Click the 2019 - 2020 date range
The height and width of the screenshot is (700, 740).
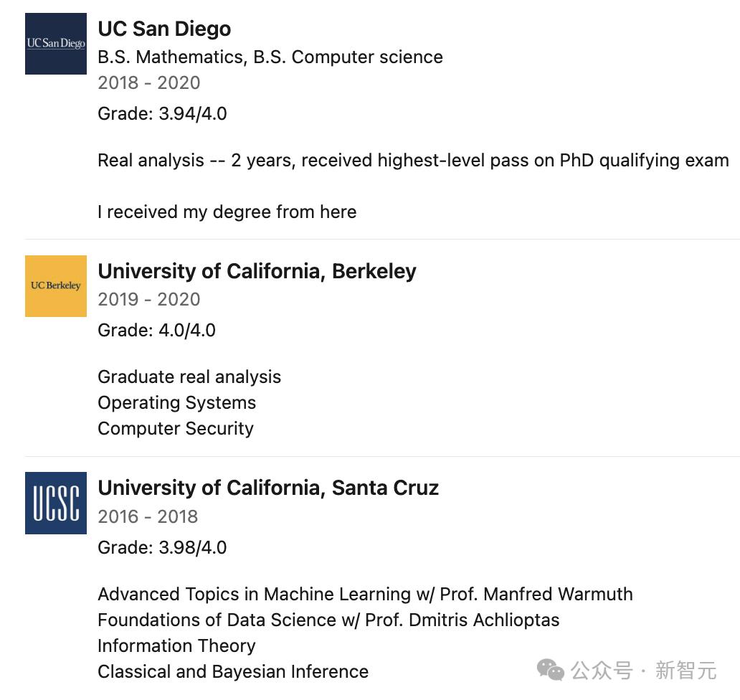[149, 299]
